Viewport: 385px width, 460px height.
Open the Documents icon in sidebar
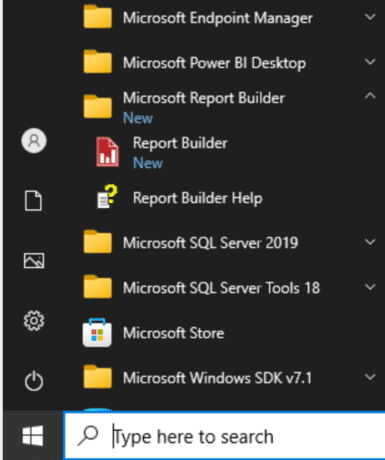click(34, 201)
